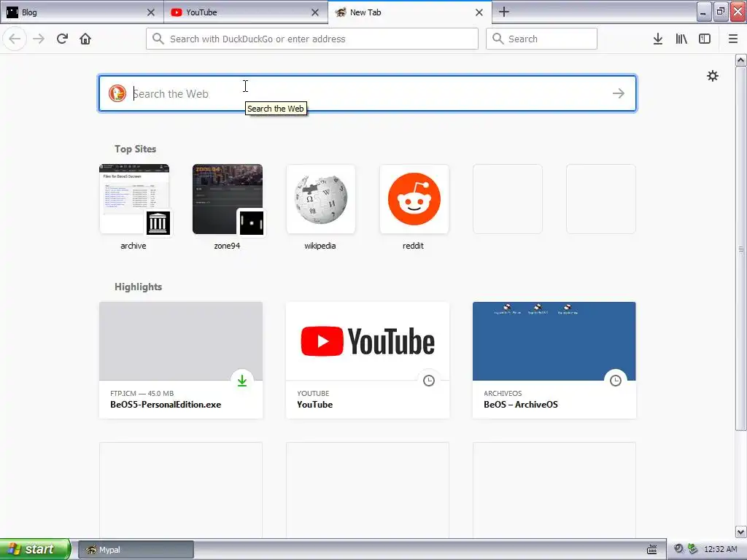Image resolution: width=747 pixels, height=560 pixels.
Task: Open the hamburger application menu
Action: click(x=732, y=39)
